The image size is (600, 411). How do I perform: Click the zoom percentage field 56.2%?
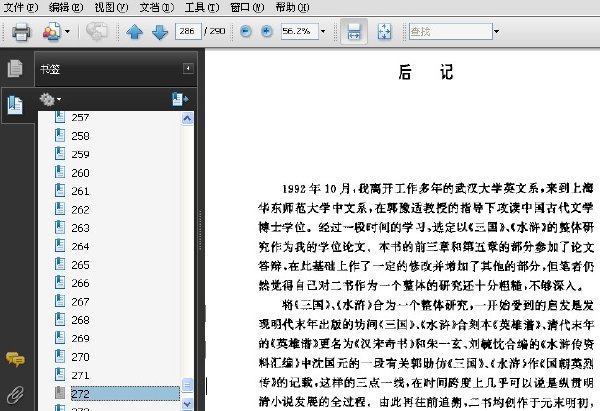click(300, 31)
